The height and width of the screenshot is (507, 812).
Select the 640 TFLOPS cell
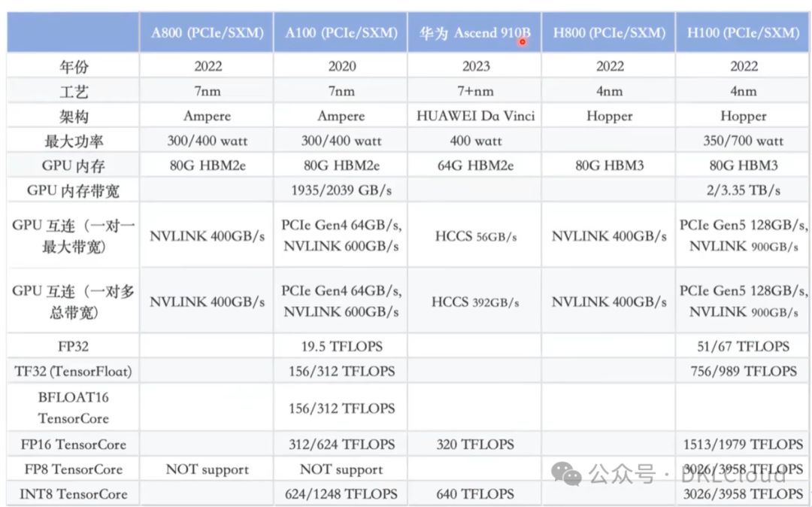tap(475, 494)
